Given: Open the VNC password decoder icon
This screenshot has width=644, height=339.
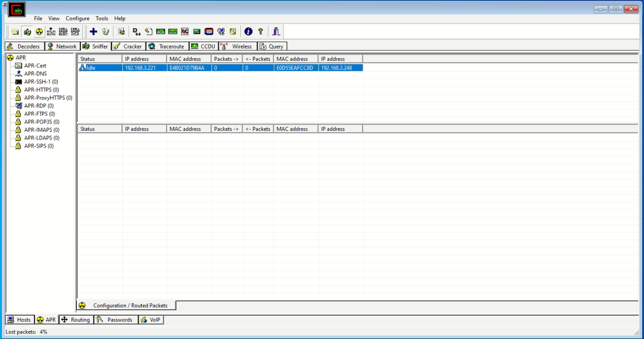Looking at the screenshot, I should coord(185,32).
